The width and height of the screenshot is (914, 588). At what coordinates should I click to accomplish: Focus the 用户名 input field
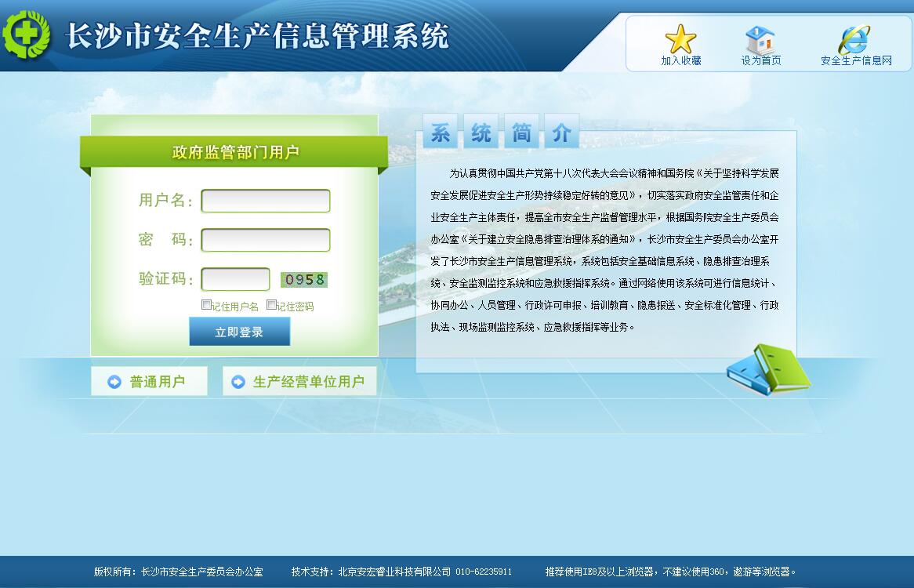coord(266,201)
